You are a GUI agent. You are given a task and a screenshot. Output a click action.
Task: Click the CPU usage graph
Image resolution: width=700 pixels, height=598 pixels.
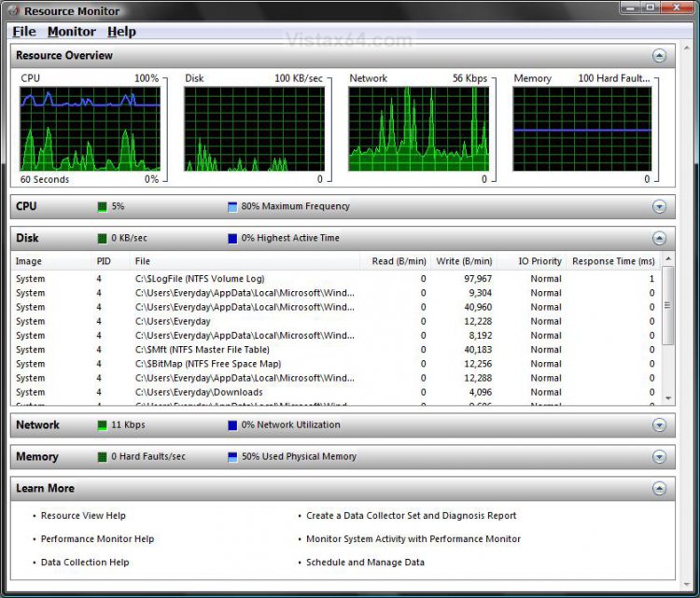pos(90,129)
